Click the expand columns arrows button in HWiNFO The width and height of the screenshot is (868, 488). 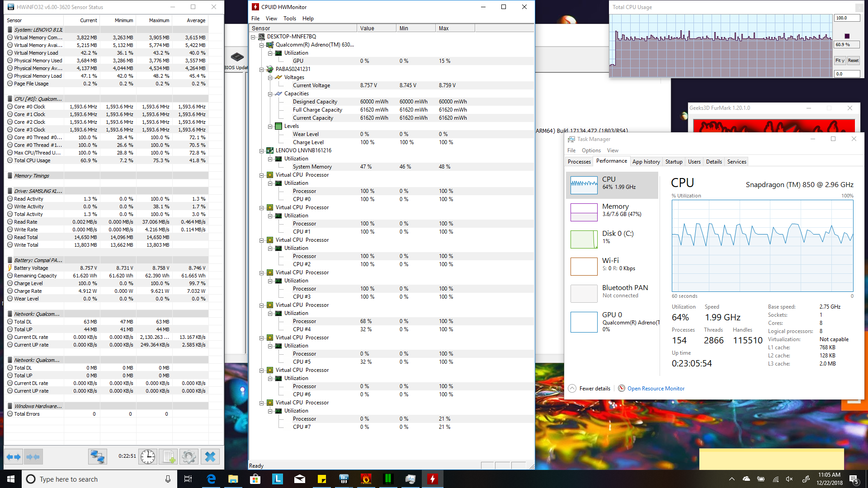click(x=14, y=457)
